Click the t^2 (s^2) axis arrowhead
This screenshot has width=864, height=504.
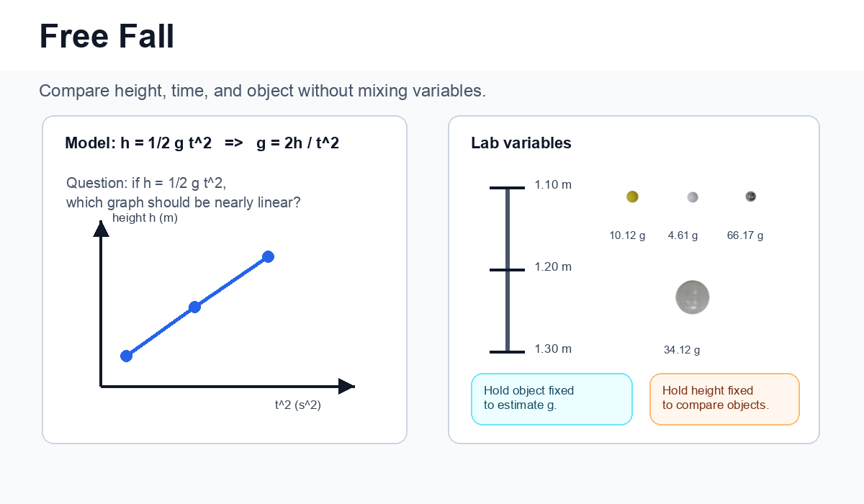coord(346,386)
